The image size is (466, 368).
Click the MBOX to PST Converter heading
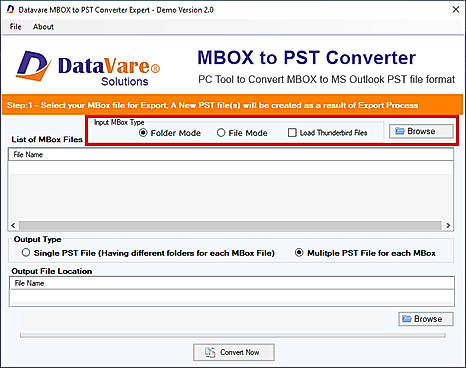click(x=306, y=57)
